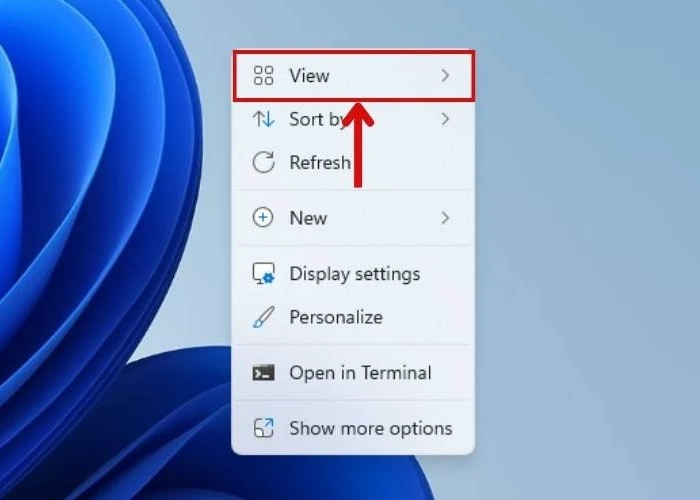The width and height of the screenshot is (700, 500).
Task: Expand the New submenu chevron
Action: [445, 218]
